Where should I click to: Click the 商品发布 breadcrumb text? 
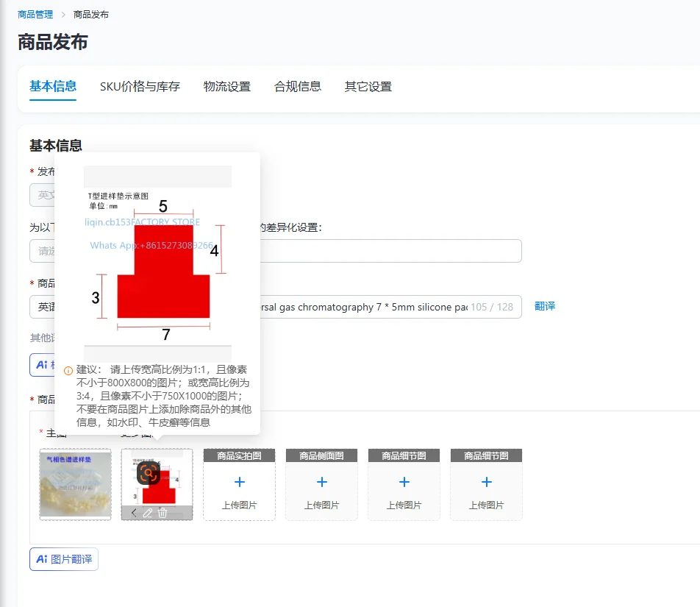(91, 14)
